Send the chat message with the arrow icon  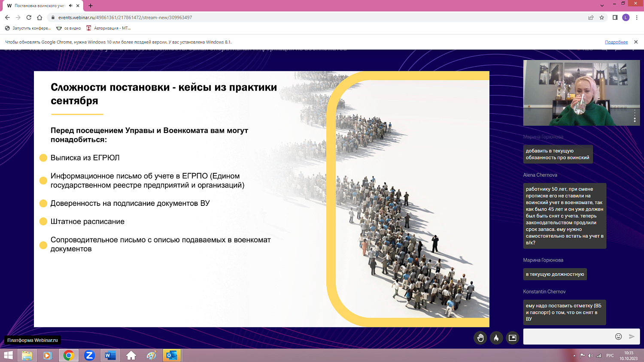tap(632, 337)
